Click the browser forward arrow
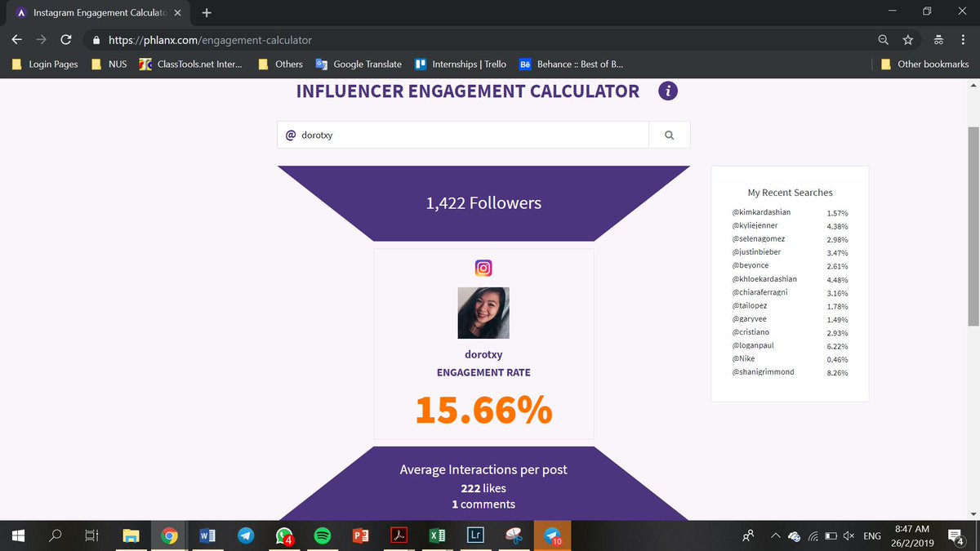980x551 pixels. (x=41, y=39)
